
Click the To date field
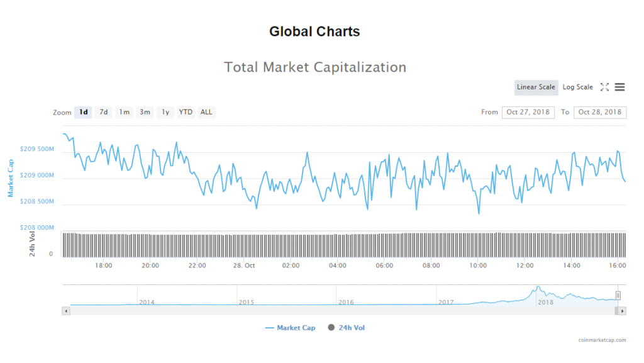pos(599,113)
